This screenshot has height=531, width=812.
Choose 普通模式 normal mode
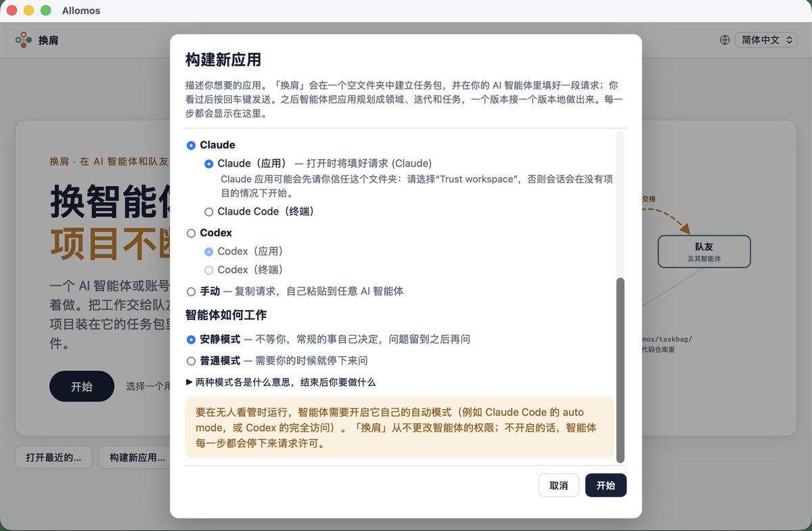coord(191,361)
